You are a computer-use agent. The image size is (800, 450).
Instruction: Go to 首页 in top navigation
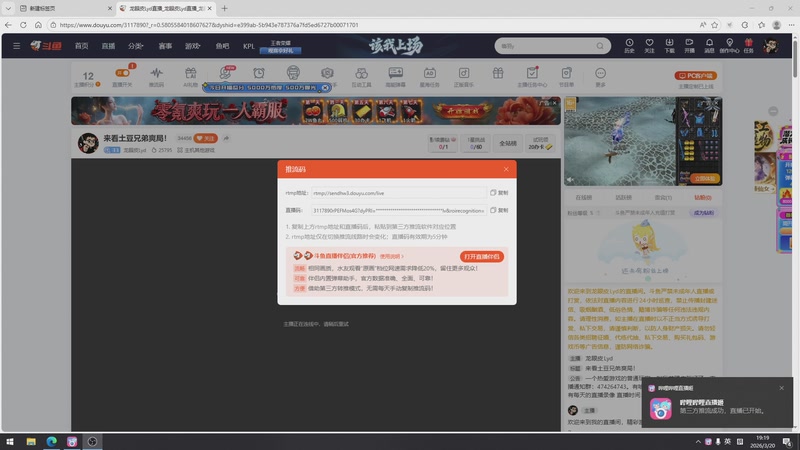82,46
